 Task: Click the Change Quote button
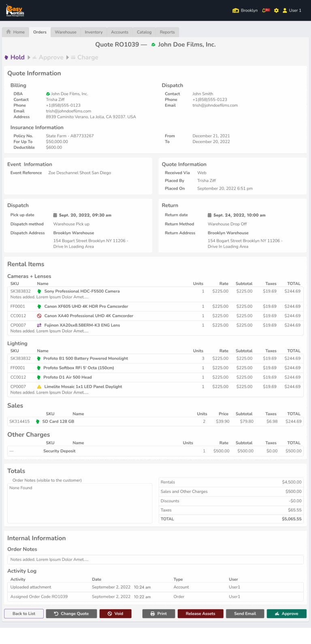pyautogui.click(x=71, y=614)
